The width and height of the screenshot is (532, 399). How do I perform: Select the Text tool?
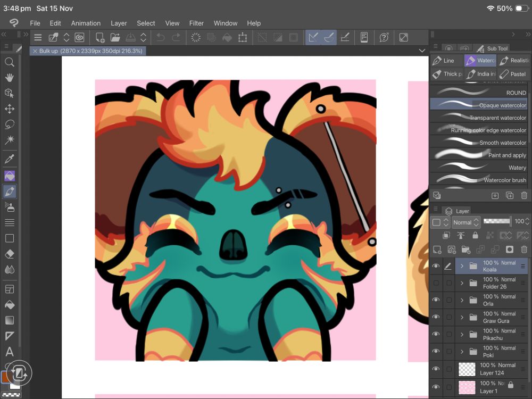pos(10,352)
